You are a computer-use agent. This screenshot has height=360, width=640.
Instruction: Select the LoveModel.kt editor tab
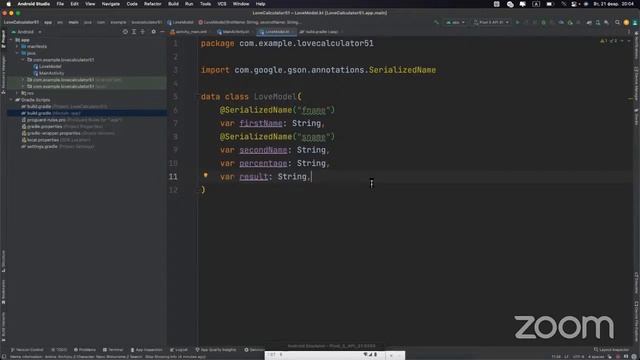point(276,31)
